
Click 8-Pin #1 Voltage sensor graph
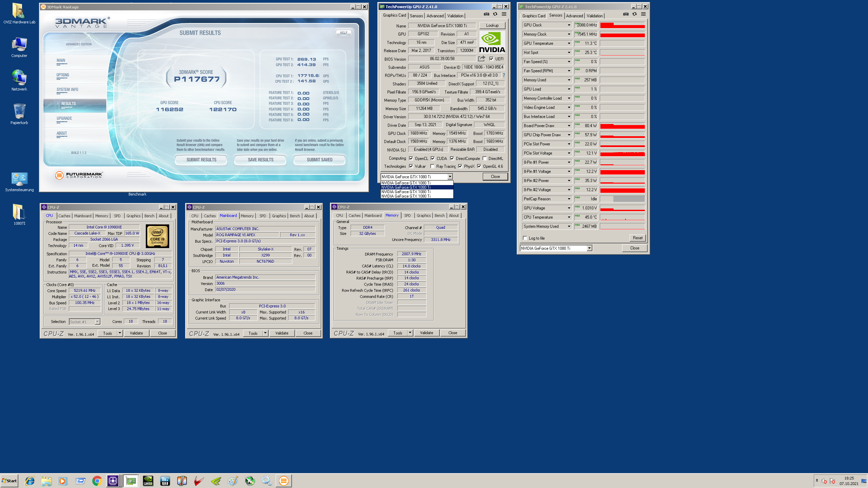coord(622,171)
